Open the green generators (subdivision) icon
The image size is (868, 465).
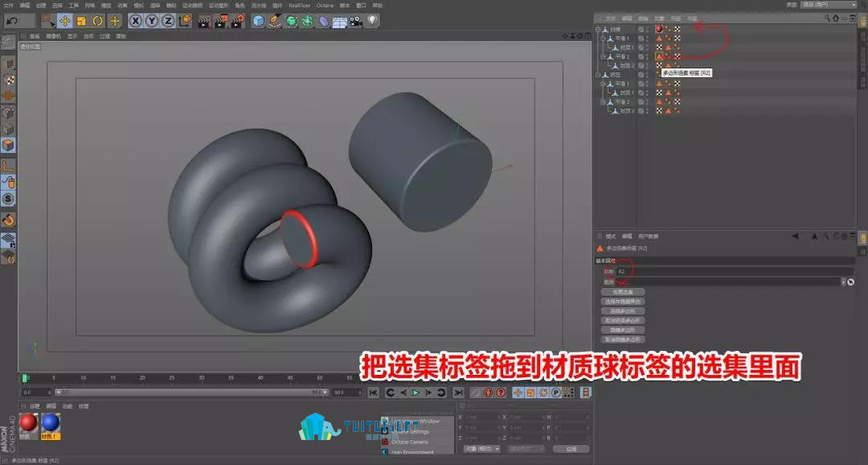291,21
